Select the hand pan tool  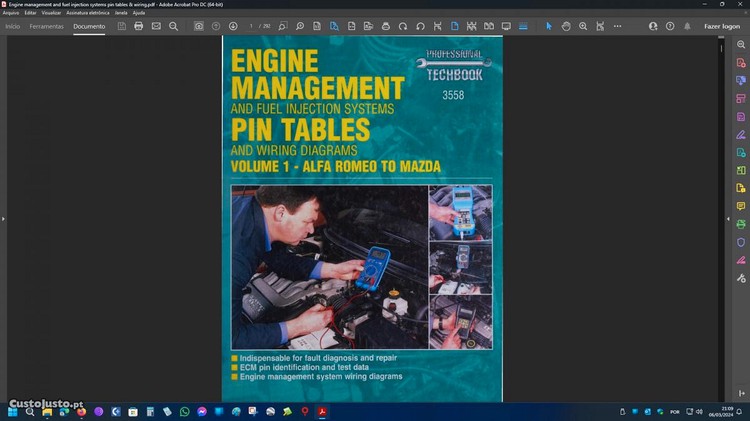coord(566,26)
